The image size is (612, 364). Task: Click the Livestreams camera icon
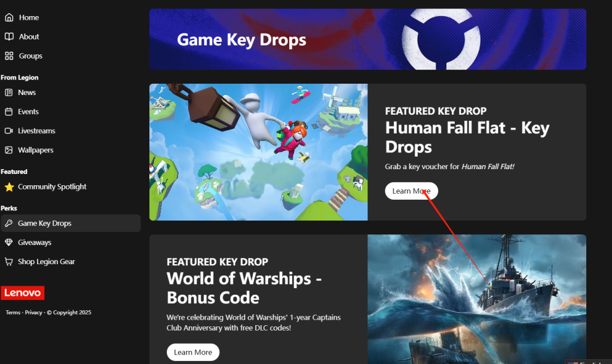[x=8, y=131]
